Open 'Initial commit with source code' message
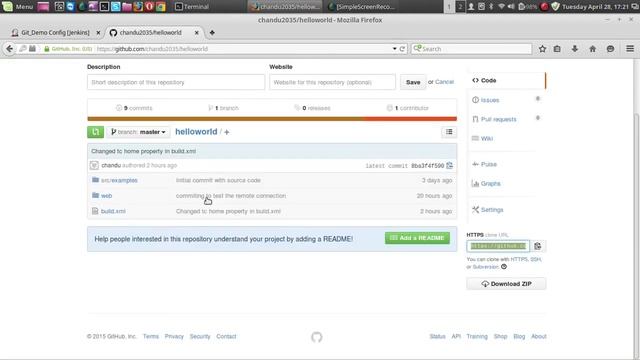This screenshot has height=360, width=640. tap(218, 180)
